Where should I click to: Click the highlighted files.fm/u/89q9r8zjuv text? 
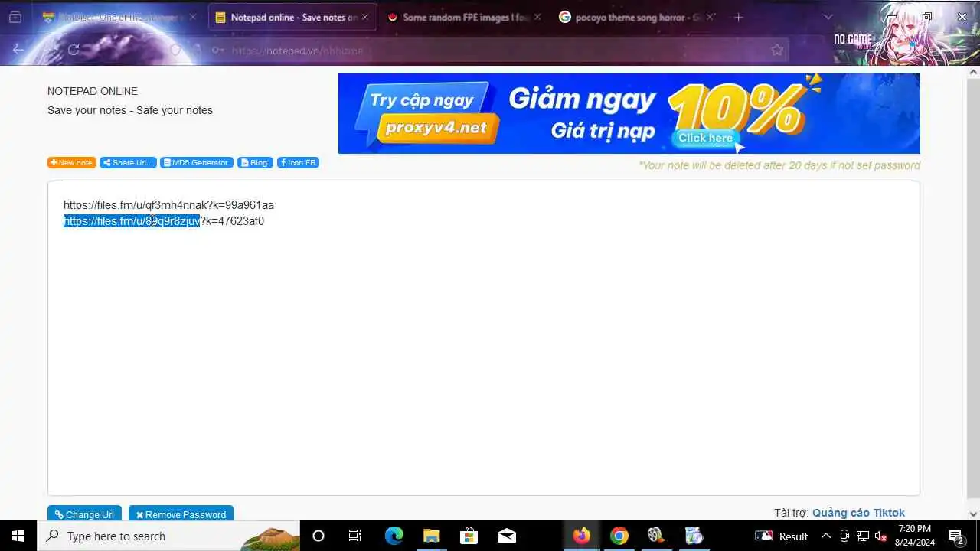point(132,221)
